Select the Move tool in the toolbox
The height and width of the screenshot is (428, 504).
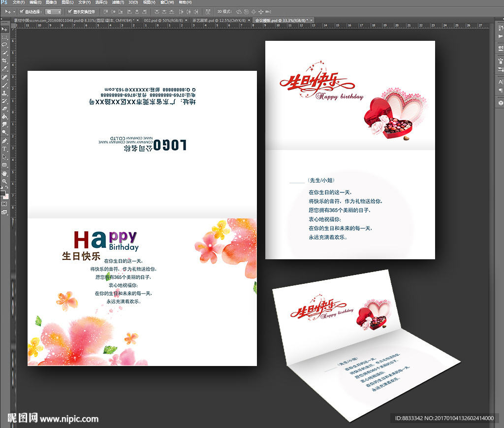4,29
